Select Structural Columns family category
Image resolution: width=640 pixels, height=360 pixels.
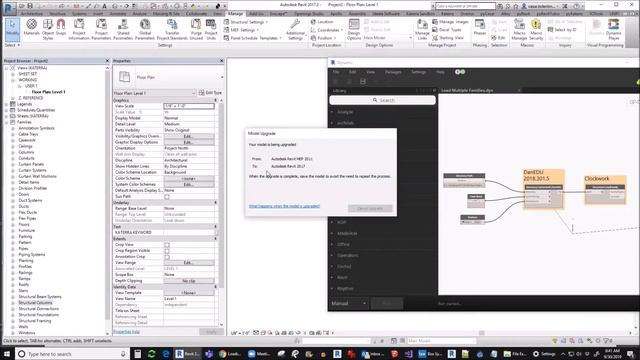35,303
